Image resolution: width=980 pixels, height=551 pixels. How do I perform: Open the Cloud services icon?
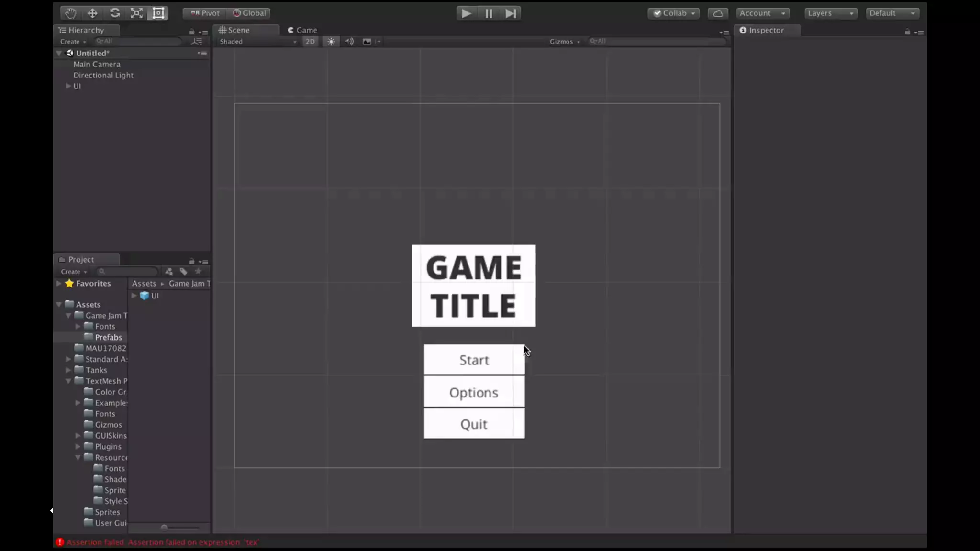[x=718, y=13]
